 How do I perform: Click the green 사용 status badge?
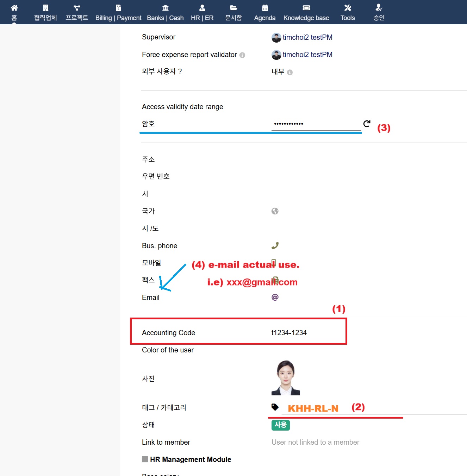(x=280, y=425)
